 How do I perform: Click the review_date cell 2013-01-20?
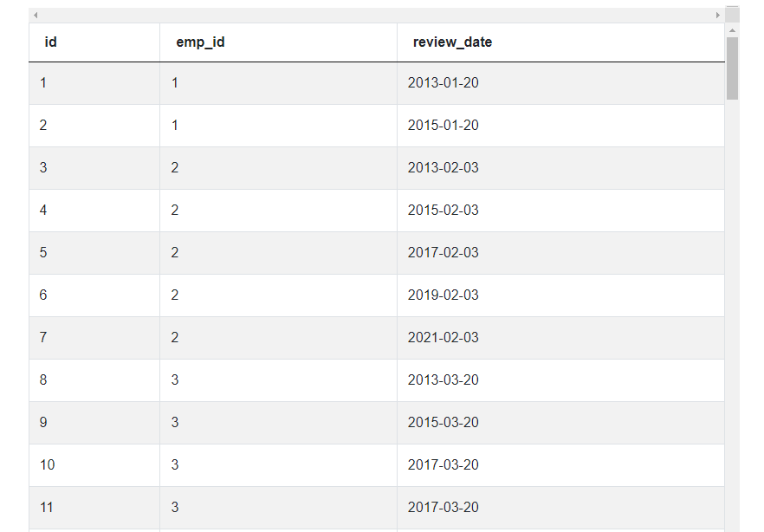[x=560, y=83]
